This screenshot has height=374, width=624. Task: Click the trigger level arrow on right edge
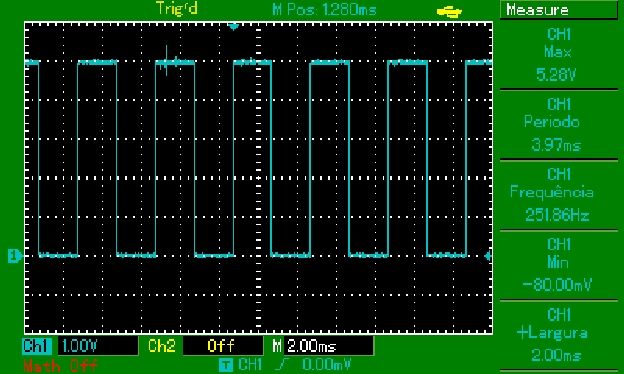pos(488,257)
